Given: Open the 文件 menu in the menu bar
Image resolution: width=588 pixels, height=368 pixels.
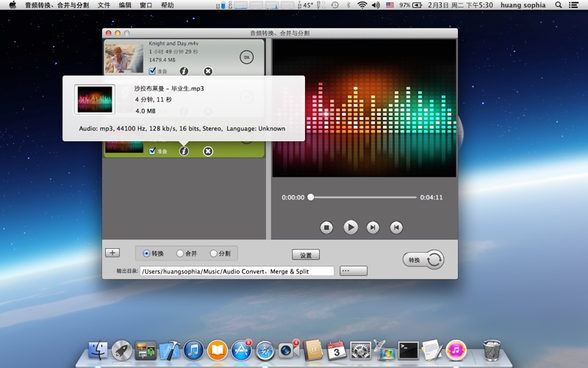Looking at the screenshot, I should click(104, 5).
